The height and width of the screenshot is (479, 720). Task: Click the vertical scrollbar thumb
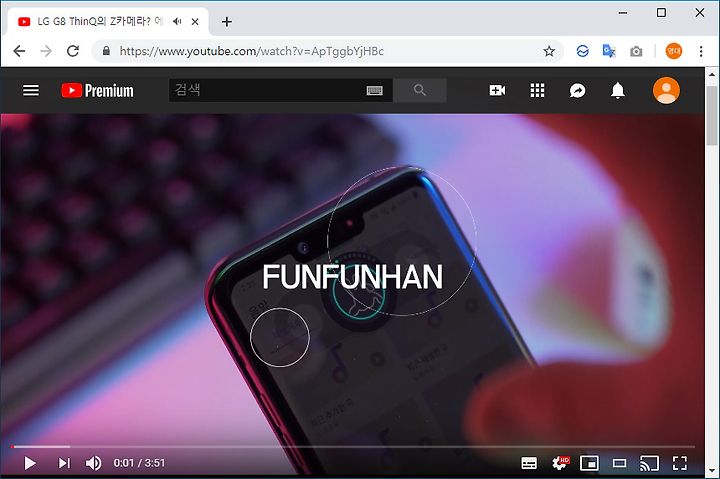click(712, 116)
